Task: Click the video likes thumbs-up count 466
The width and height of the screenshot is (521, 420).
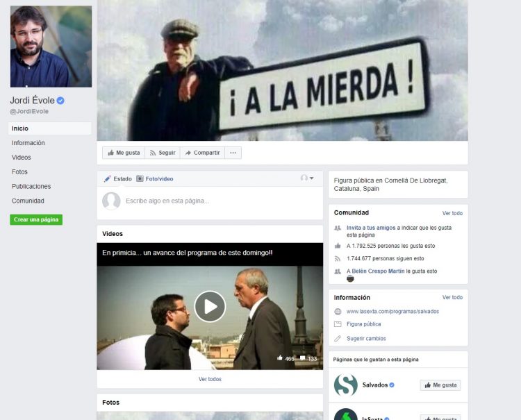Action: pyautogui.click(x=286, y=359)
